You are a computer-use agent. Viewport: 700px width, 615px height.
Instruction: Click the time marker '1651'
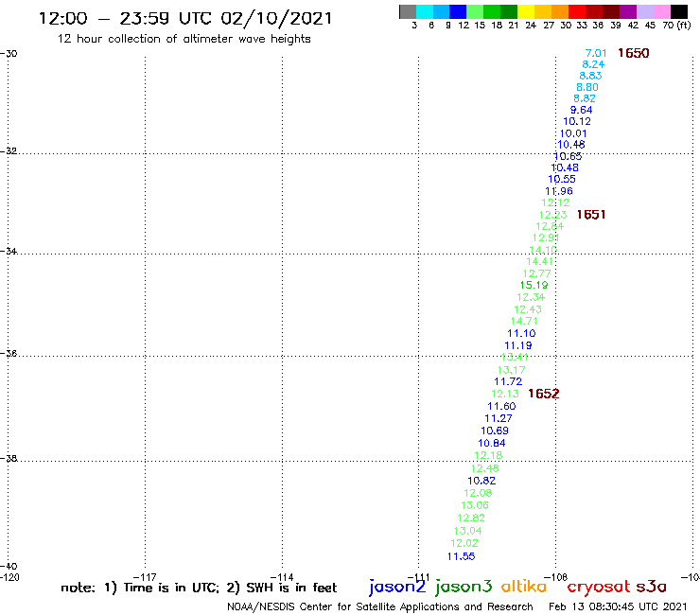click(x=591, y=215)
